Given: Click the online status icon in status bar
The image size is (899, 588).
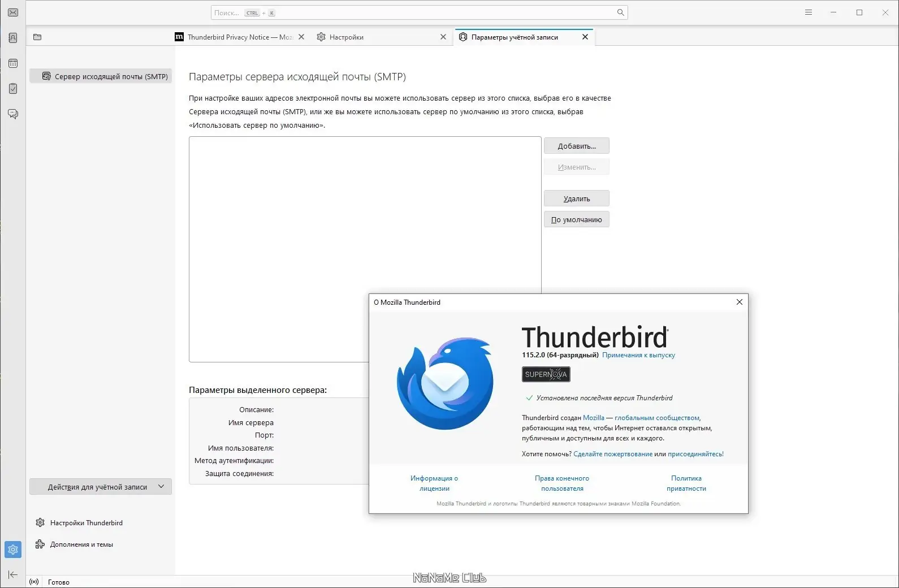Looking at the screenshot, I should (x=34, y=582).
